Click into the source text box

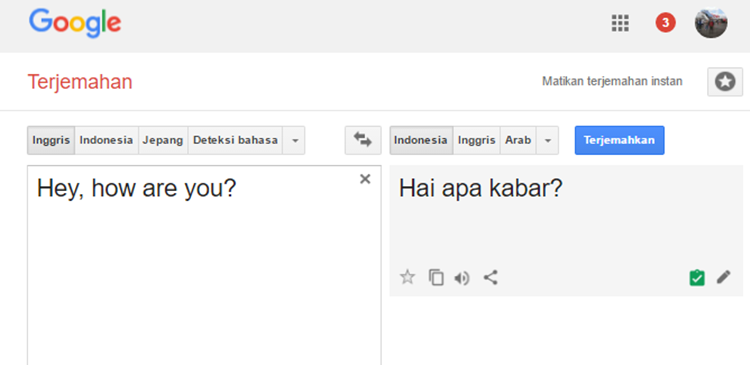(204, 265)
